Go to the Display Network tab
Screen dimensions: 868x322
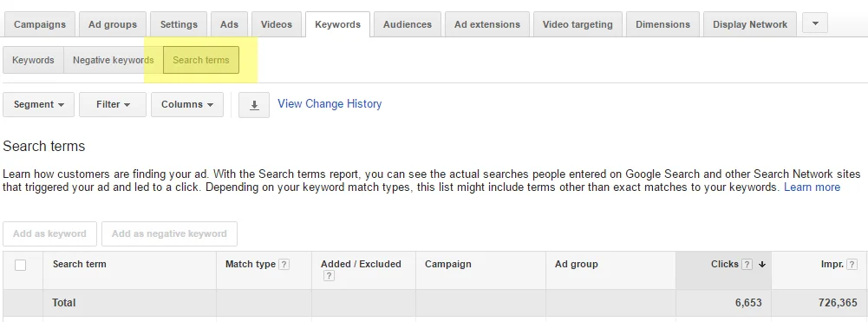click(750, 24)
